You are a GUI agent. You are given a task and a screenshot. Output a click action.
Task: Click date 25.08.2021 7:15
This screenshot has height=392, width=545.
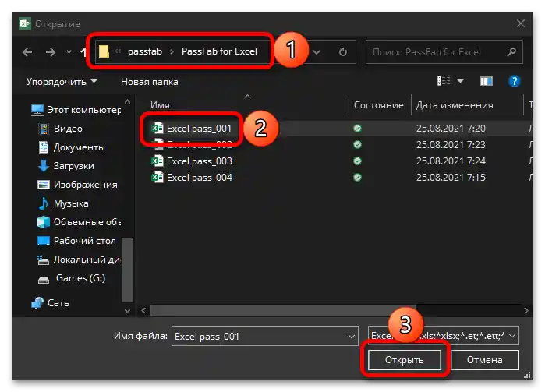pyautogui.click(x=451, y=178)
